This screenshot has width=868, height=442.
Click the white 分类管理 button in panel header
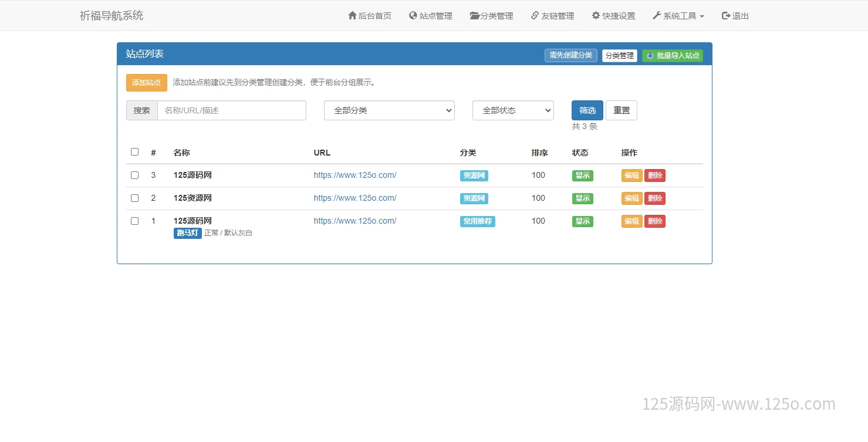pos(620,56)
